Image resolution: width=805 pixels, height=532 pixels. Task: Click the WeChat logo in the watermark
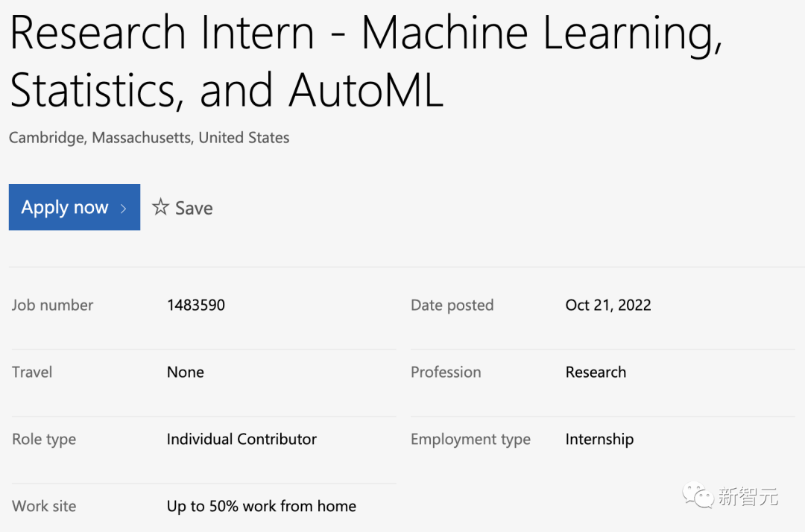click(698, 495)
